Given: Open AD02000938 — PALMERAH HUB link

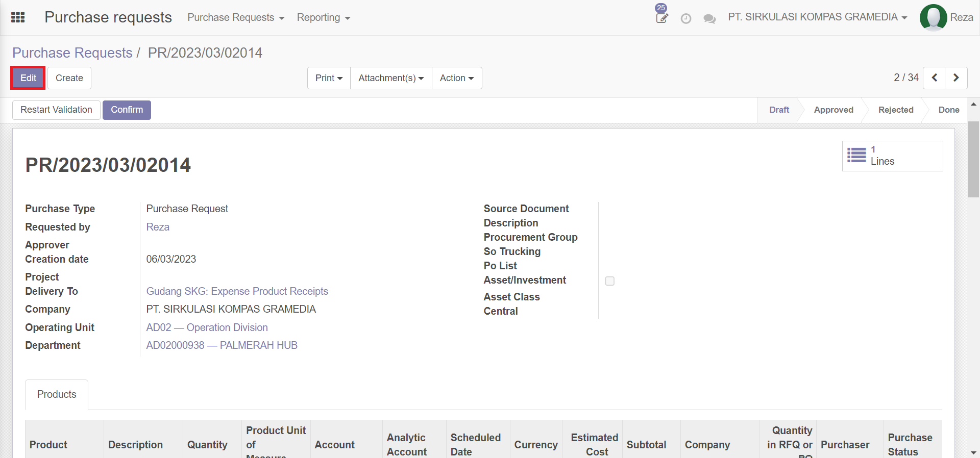Looking at the screenshot, I should 222,345.
